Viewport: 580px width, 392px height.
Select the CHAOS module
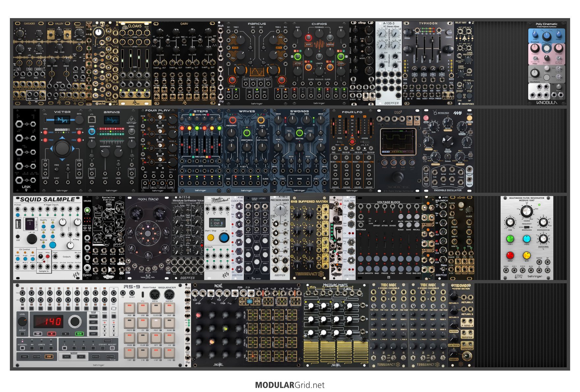pyautogui.click(x=319, y=63)
